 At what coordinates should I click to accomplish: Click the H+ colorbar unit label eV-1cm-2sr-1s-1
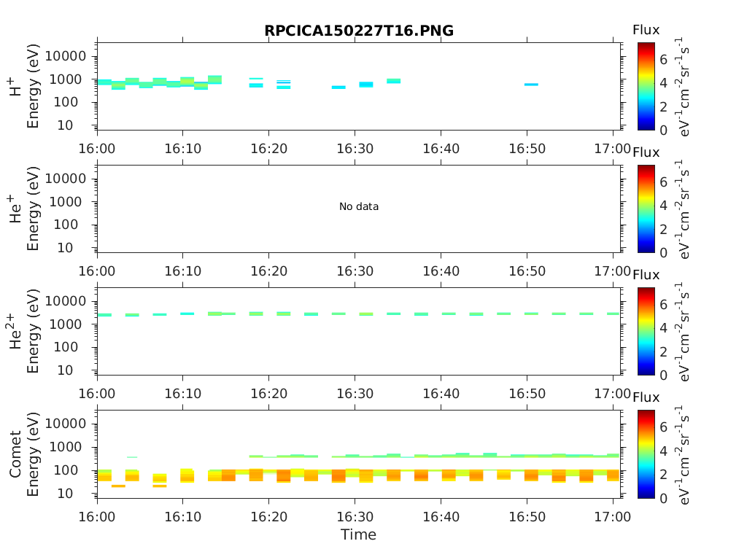pos(683,87)
